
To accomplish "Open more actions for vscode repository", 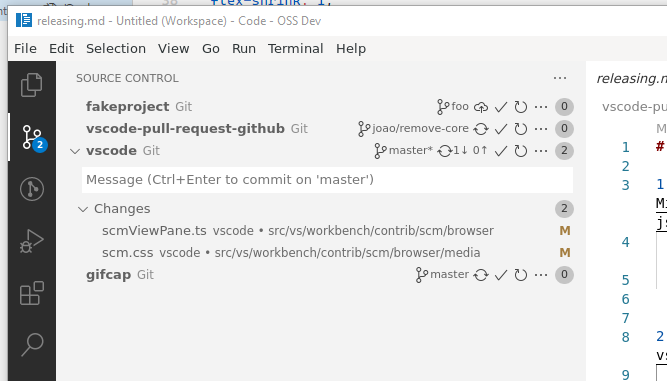I will (541, 151).
